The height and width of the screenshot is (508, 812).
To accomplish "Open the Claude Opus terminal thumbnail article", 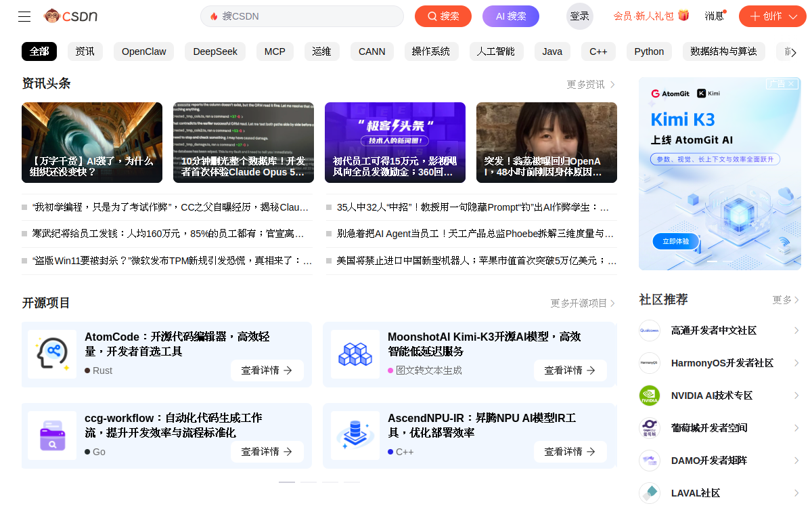I will (244, 142).
